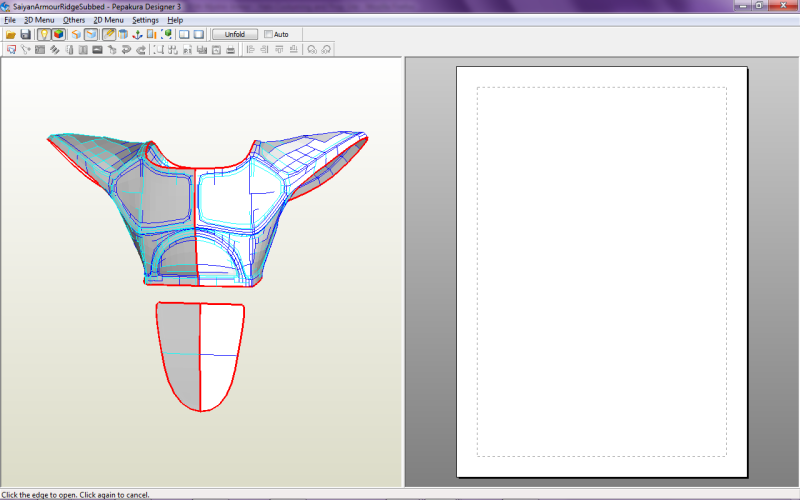Click the align-right icon
Screen dimensions: 800x500
pyautogui.click(x=264, y=49)
